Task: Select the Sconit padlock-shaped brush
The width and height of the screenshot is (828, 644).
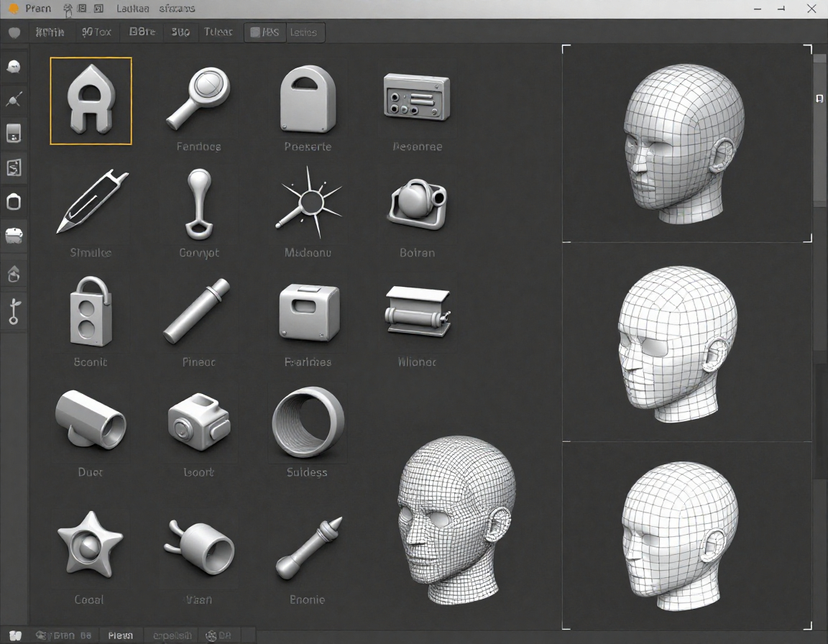Action: tap(91, 313)
